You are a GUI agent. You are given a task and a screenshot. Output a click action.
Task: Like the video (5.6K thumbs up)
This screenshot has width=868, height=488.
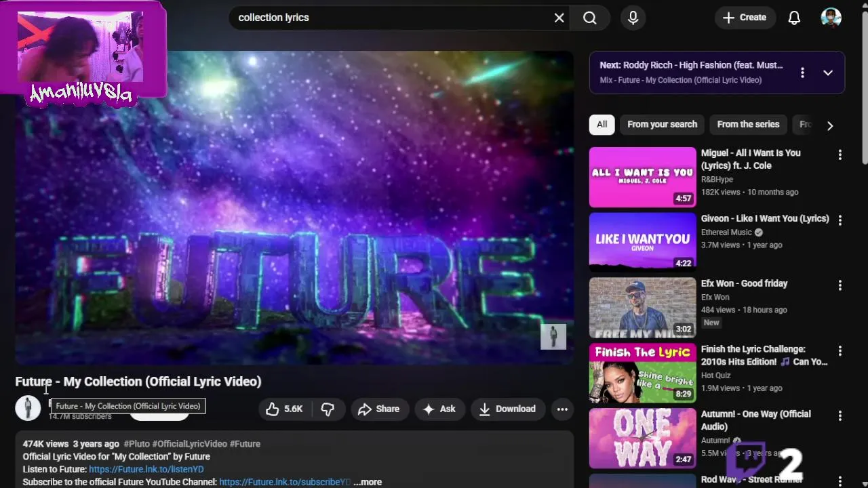point(284,409)
